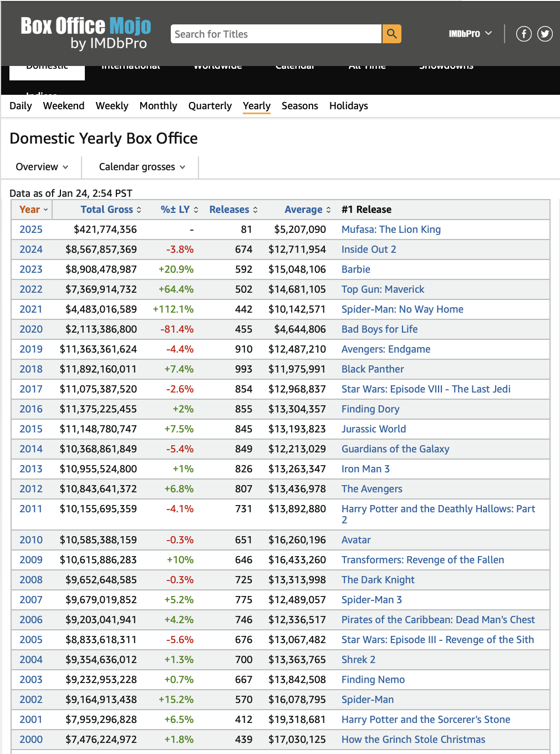Open the Twitter icon link
Viewport: 560px width, 754px height.
[x=545, y=34]
